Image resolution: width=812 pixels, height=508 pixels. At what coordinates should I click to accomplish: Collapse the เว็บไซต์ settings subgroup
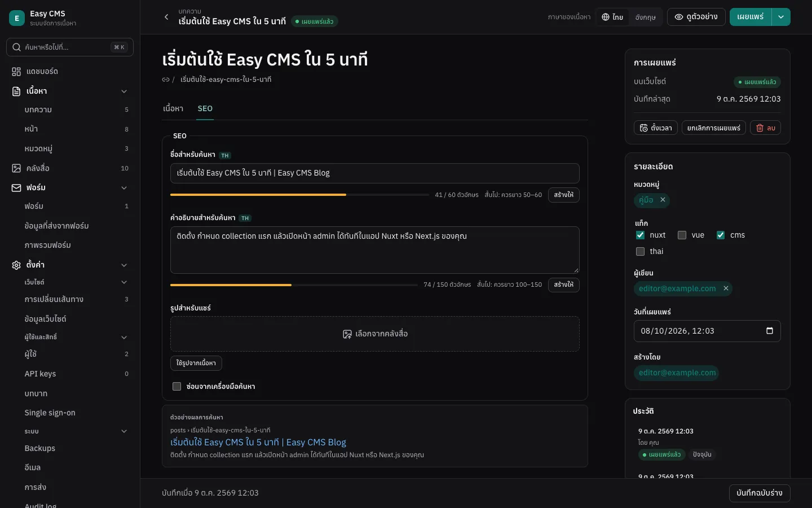pos(124,282)
